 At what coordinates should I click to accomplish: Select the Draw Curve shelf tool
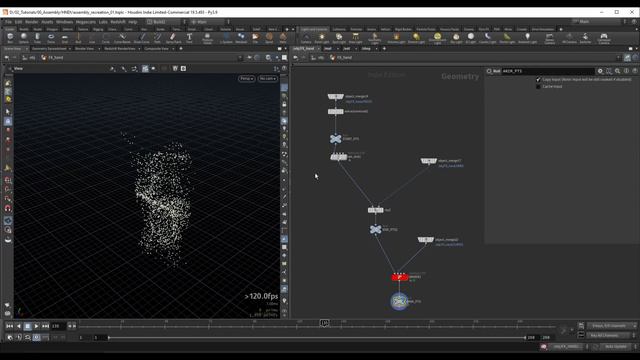click(x=142, y=38)
